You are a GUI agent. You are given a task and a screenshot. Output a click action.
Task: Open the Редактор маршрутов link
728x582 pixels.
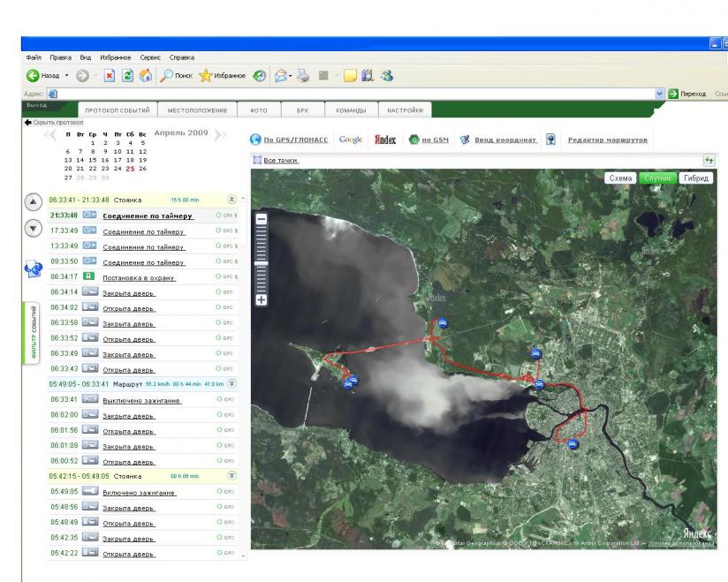[x=608, y=140]
